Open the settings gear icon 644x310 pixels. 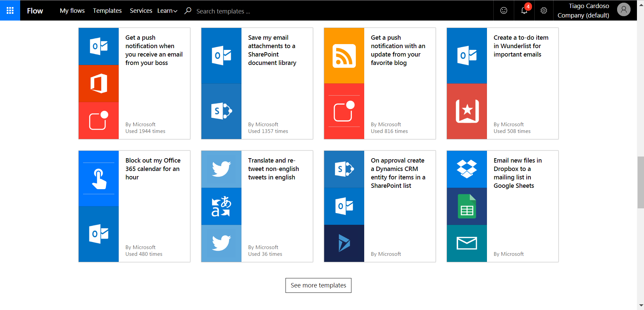coord(544,11)
